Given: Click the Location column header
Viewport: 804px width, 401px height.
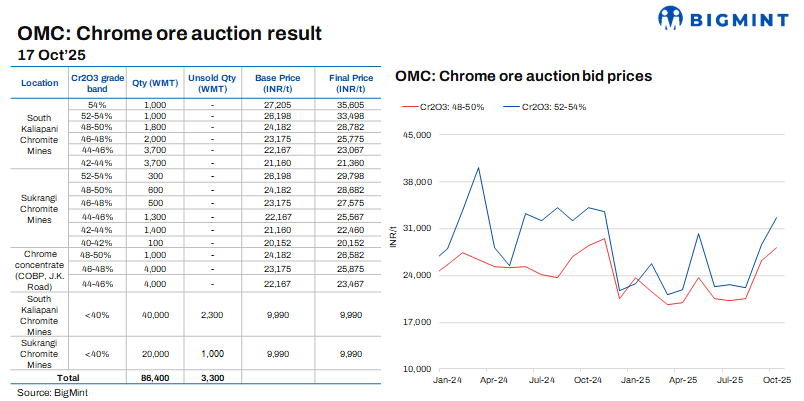Looking at the screenshot, I should click(40, 83).
